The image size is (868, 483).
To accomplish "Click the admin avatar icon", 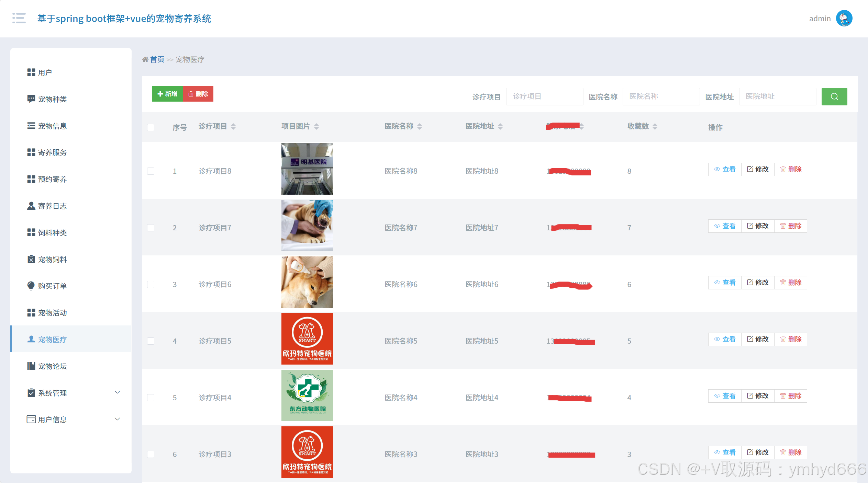I will point(844,18).
